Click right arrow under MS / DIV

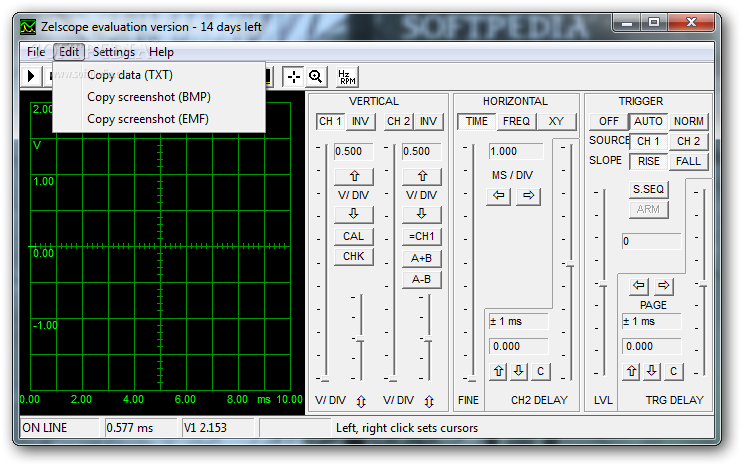[529, 195]
